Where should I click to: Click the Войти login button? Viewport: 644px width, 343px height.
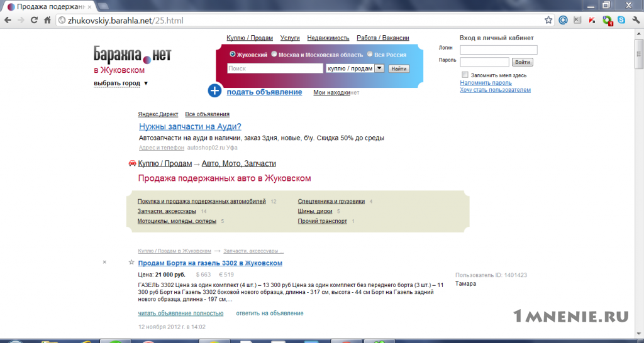coord(523,62)
